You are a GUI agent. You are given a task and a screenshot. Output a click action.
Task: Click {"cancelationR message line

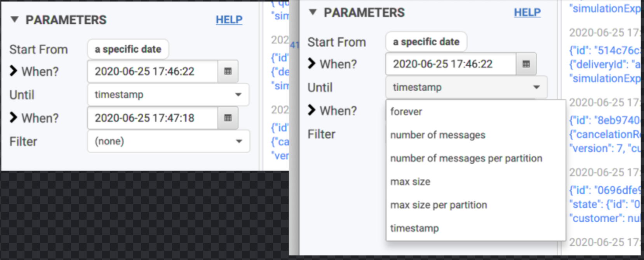(x=604, y=134)
